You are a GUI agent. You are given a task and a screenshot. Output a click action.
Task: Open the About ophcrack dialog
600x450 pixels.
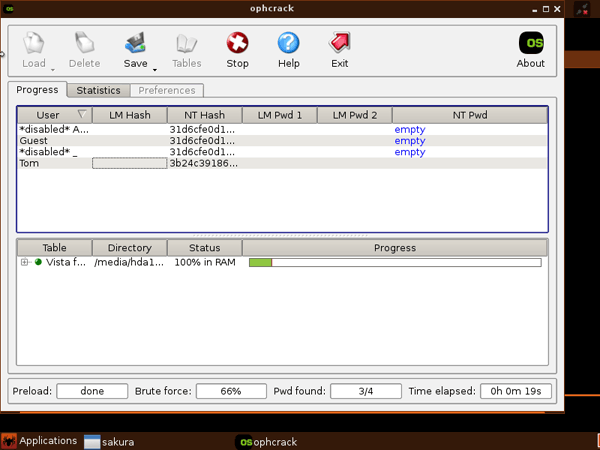(530, 48)
